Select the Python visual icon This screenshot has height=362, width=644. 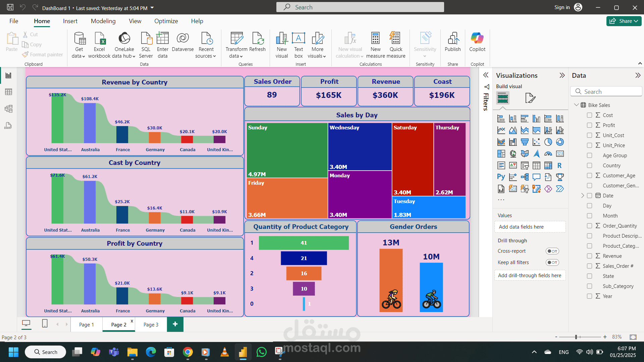[x=501, y=177]
